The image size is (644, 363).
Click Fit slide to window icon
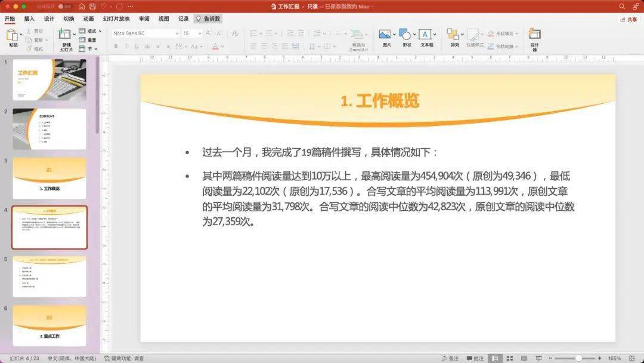[x=631, y=358]
